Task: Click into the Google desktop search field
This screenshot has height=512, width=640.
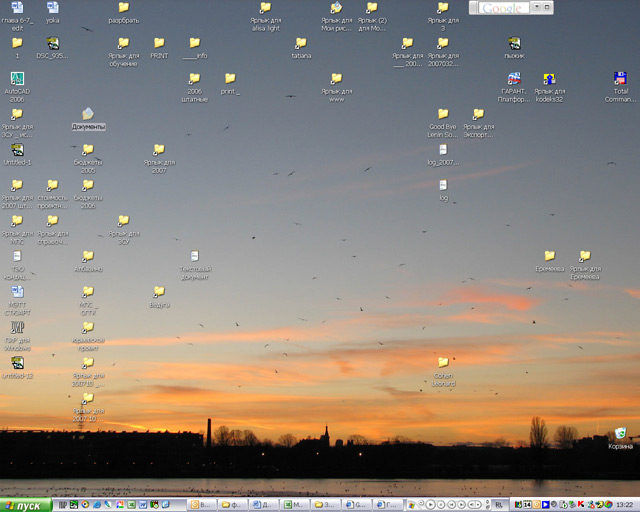Action: (x=504, y=8)
